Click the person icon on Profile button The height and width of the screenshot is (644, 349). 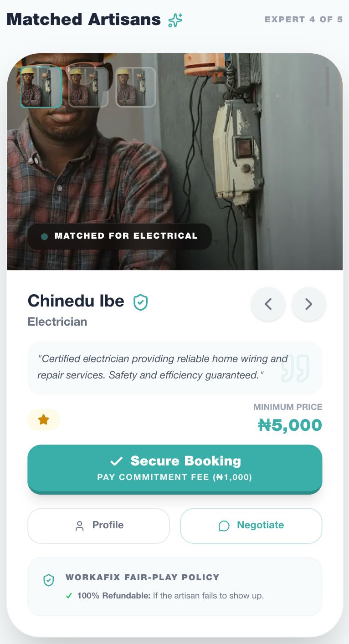(80, 526)
